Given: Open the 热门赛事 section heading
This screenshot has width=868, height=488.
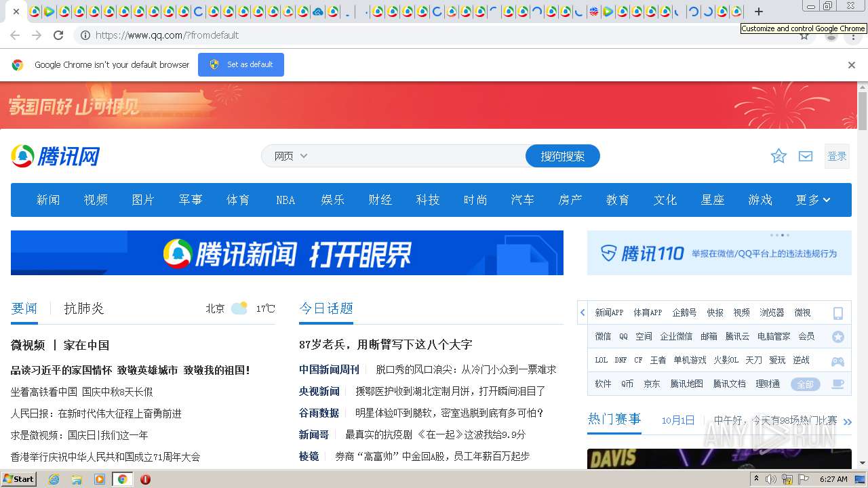Looking at the screenshot, I should pos(614,420).
